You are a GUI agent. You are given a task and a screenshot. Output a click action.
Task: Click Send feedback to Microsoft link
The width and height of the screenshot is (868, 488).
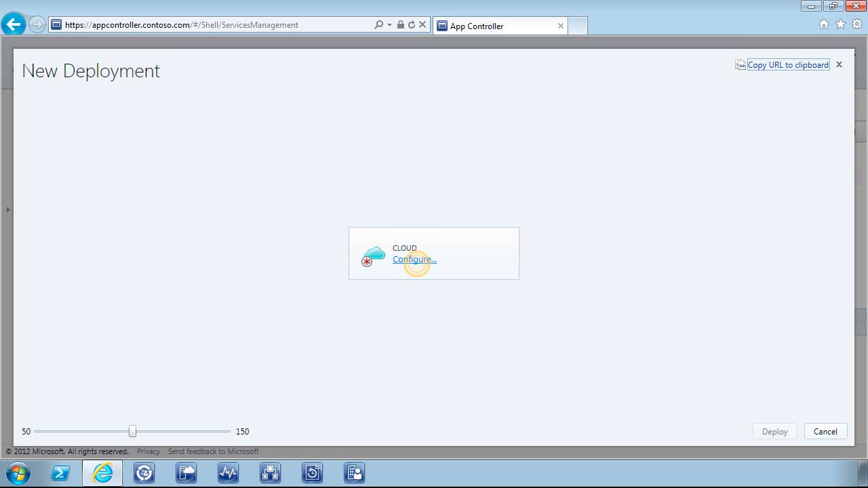214,451
